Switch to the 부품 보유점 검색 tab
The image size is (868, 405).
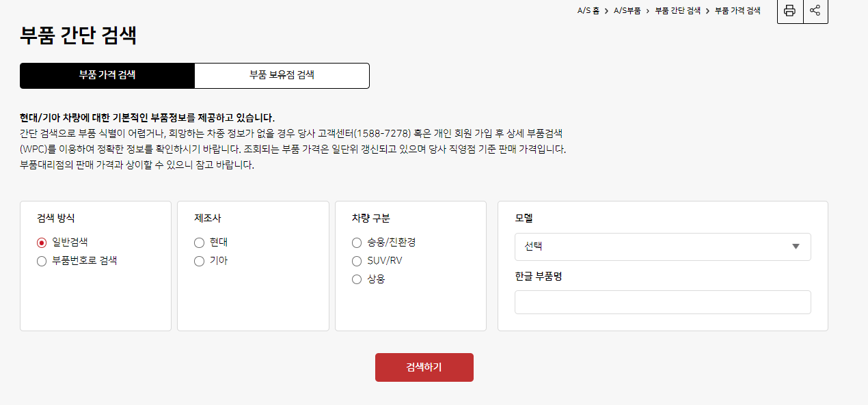pos(282,75)
